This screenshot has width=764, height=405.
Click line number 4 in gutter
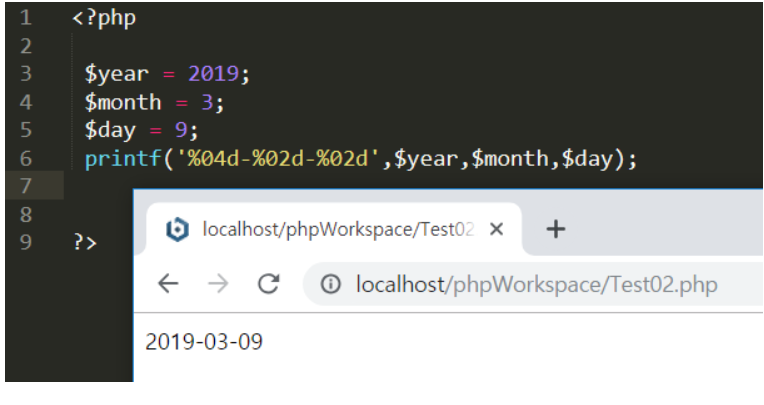coord(25,102)
